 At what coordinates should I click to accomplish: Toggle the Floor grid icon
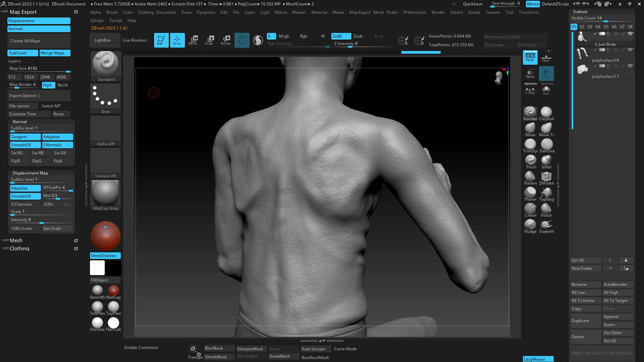pyautogui.click(x=546, y=58)
